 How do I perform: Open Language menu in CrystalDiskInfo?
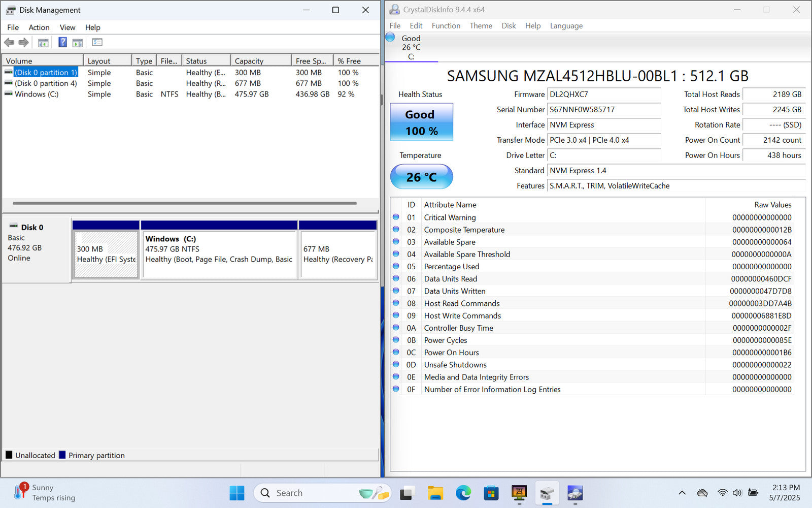click(x=566, y=25)
